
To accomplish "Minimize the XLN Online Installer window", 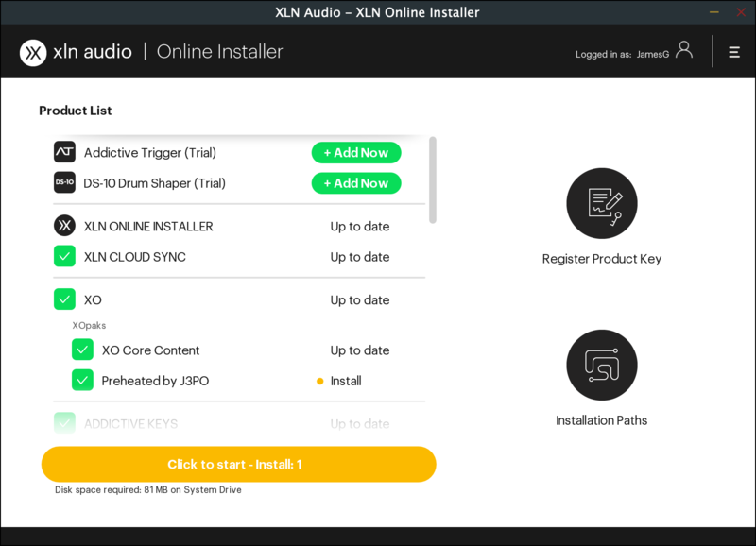I will (714, 12).
